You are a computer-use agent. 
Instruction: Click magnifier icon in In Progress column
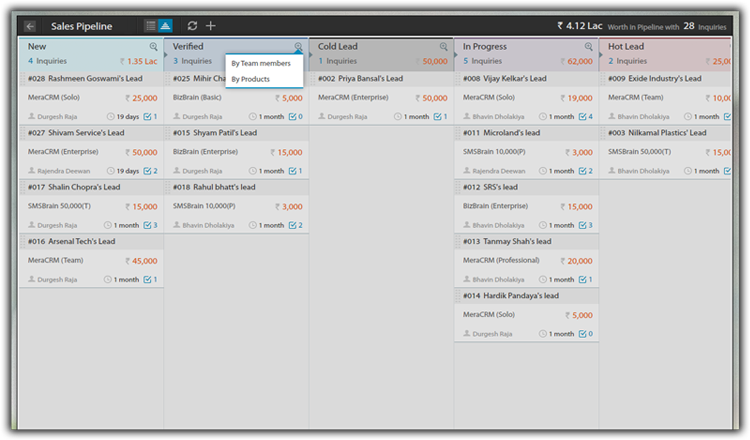pos(588,46)
